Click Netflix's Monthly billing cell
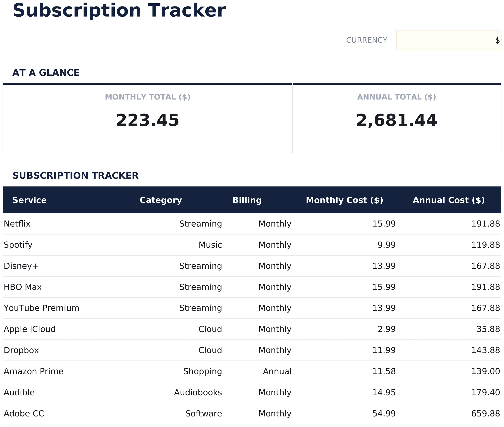 275,224
